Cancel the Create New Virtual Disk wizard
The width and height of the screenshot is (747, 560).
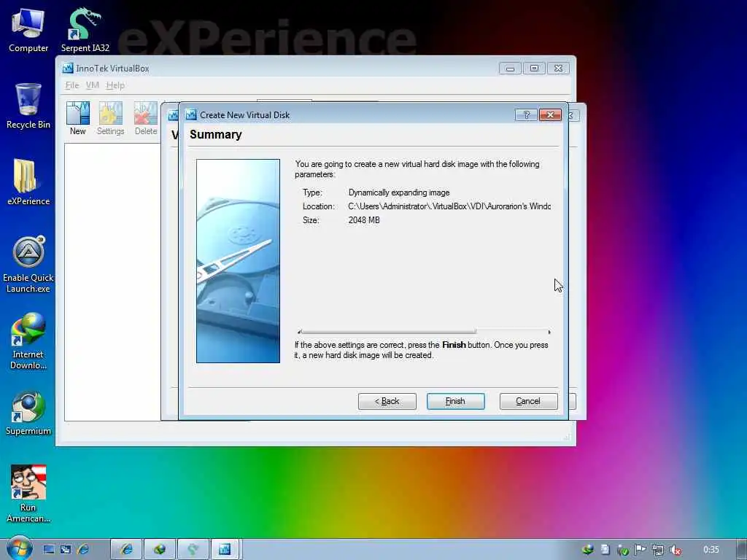(528, 401)
